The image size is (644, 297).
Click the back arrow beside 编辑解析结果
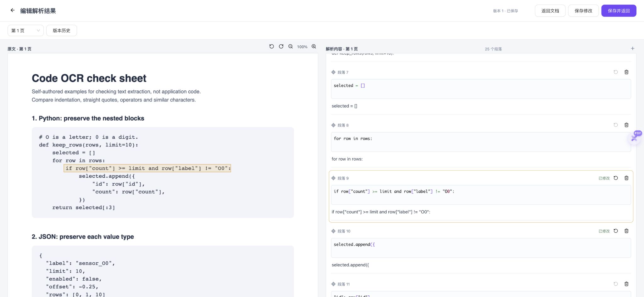pos(13,10)
